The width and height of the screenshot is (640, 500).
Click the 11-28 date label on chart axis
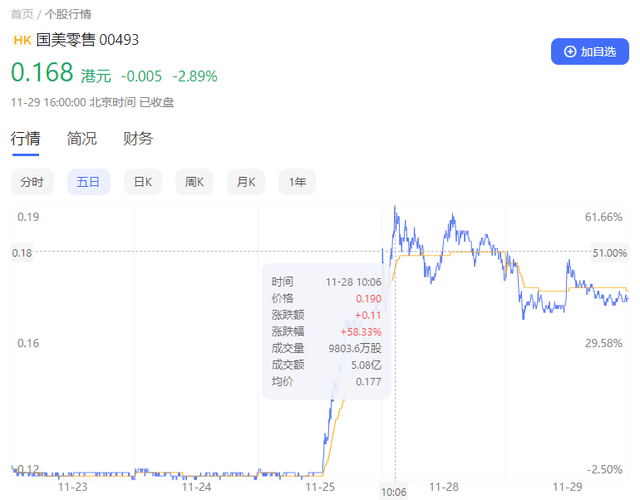pyautogui.click(x=444, y=487)
